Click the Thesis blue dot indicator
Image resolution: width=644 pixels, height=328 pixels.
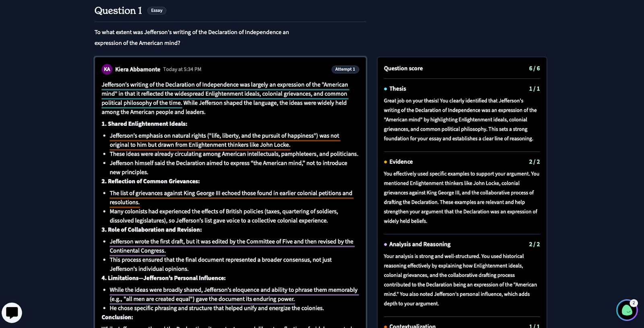[386, 89]
